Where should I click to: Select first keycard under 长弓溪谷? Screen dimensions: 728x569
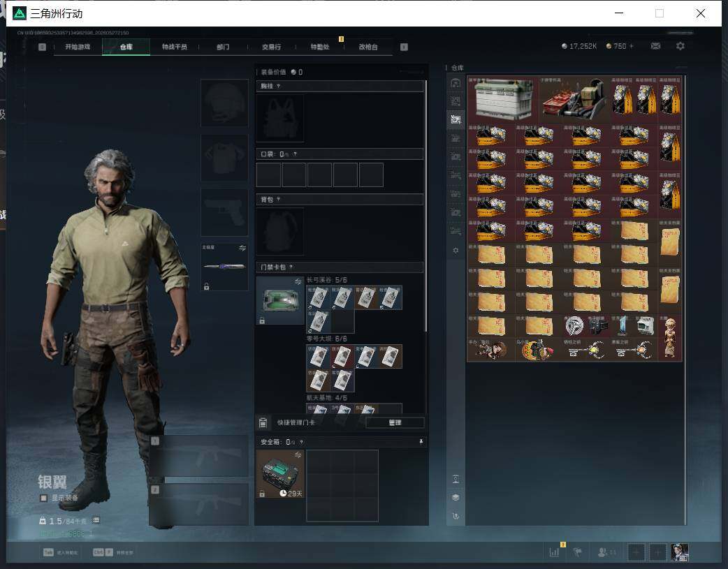(319, 297)
